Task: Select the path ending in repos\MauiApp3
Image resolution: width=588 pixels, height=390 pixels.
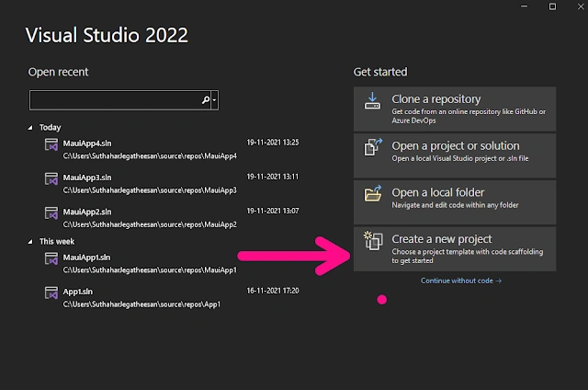Action: tap(150, 190)
